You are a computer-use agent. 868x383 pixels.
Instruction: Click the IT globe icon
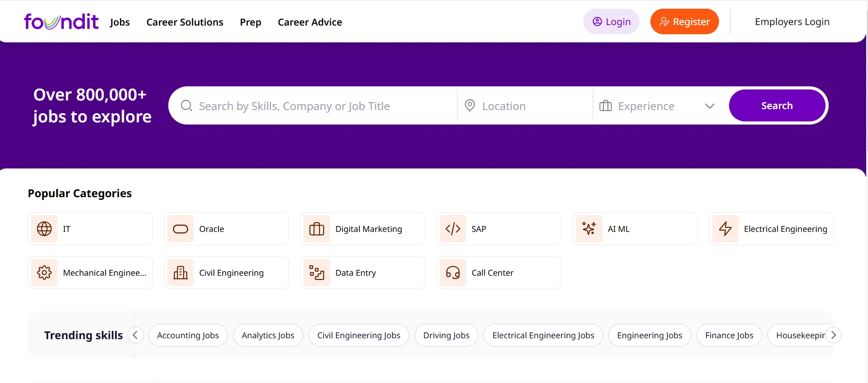tap(44, 229)
